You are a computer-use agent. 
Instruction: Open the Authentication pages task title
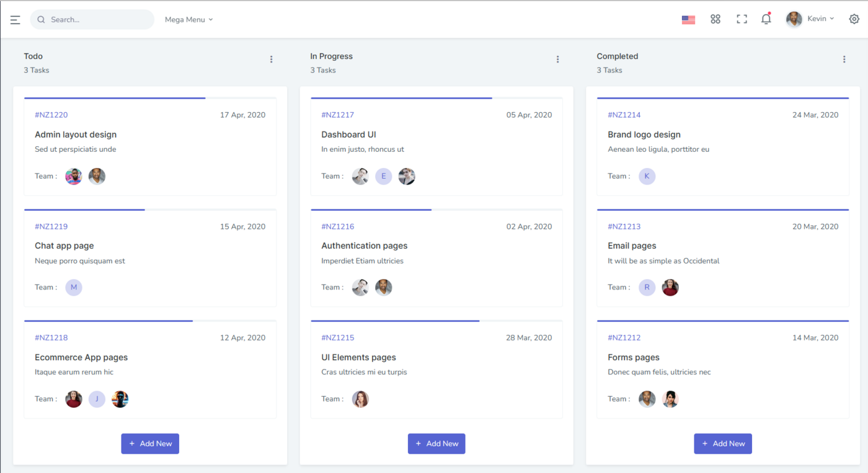tap(364, 246)
